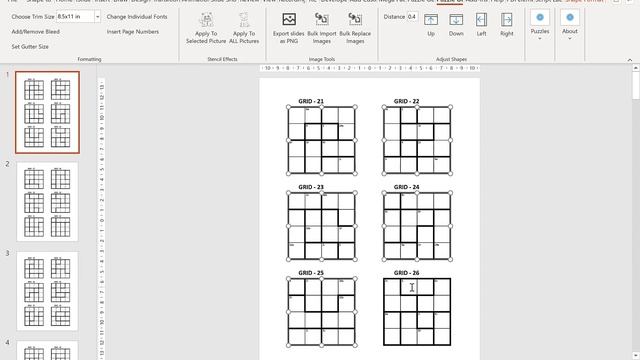Click the GRID - 23 title text
The width and height of the screenshot is (640, 360).
pos(311,187)
